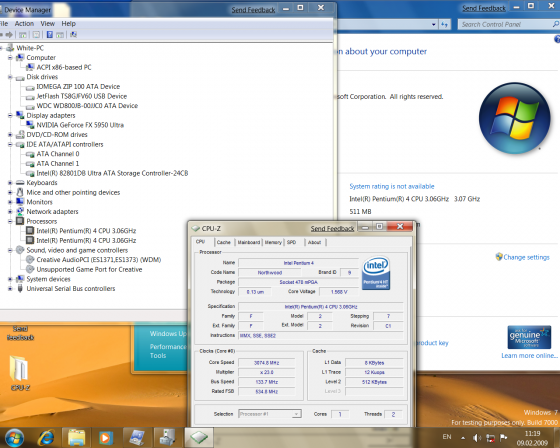Select first Intel Pentium 4 CPU 3.06GHz entry
The image size is (560, 448).
pos(86,231)
